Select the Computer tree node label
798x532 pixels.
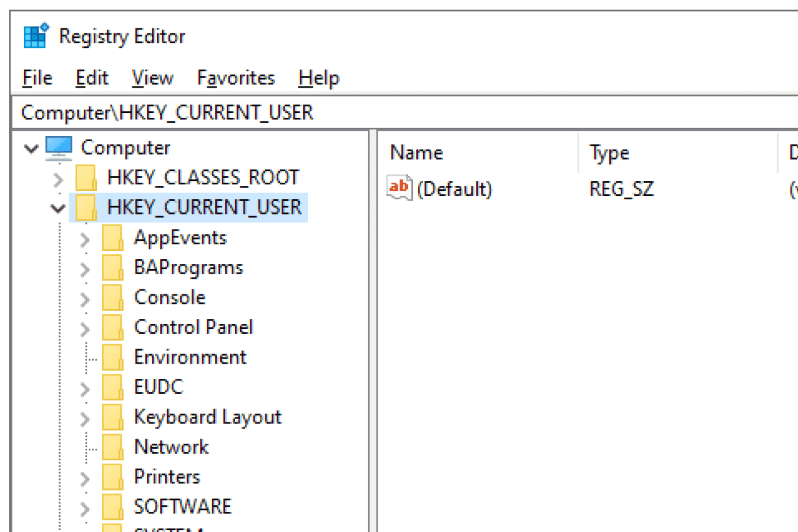click(125, 148)
